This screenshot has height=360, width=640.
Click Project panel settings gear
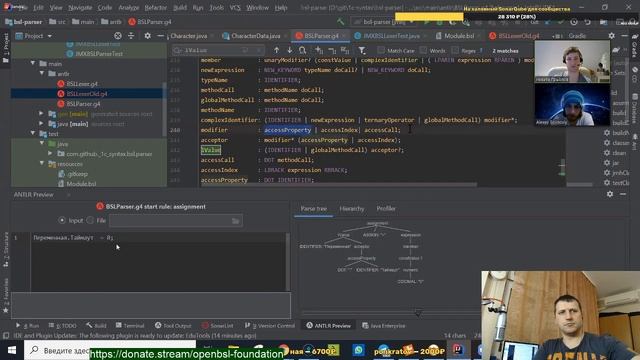click(147, 36)
